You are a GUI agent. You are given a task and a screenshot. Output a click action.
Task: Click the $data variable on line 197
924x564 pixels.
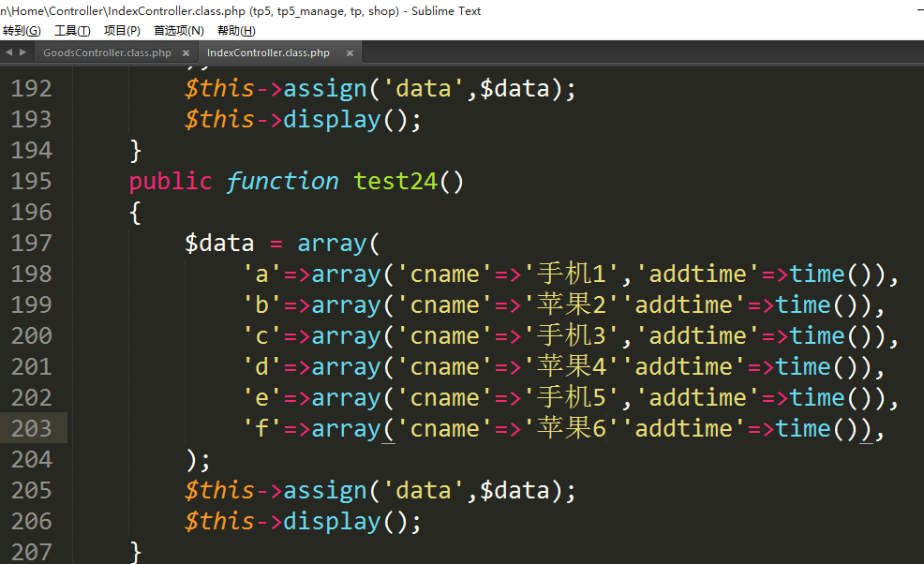tap(219, 243)
